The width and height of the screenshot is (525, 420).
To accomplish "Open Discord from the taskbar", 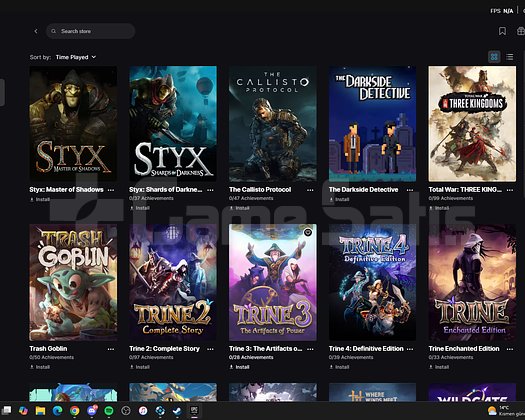I will coord(92,411).
